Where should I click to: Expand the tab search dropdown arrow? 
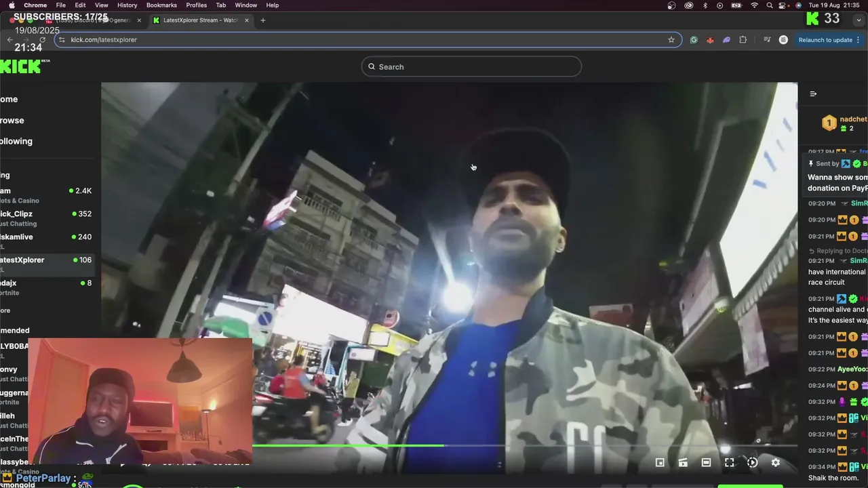coord(859,20)
